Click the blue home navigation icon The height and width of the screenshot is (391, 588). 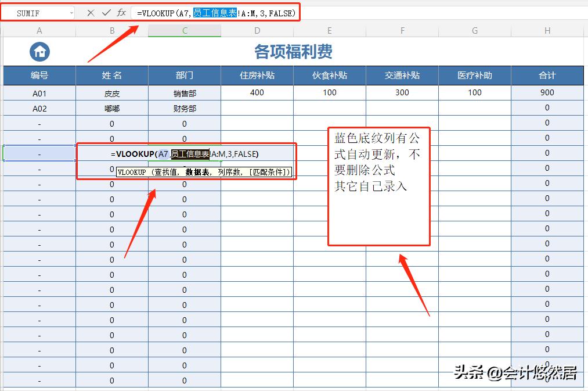[x=39, y=52]
